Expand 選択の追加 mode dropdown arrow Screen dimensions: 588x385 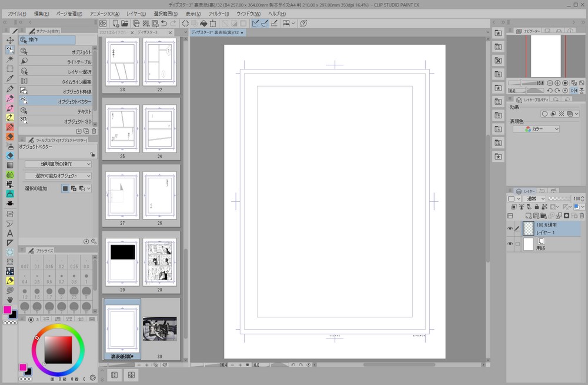click(x=89, y=188)
